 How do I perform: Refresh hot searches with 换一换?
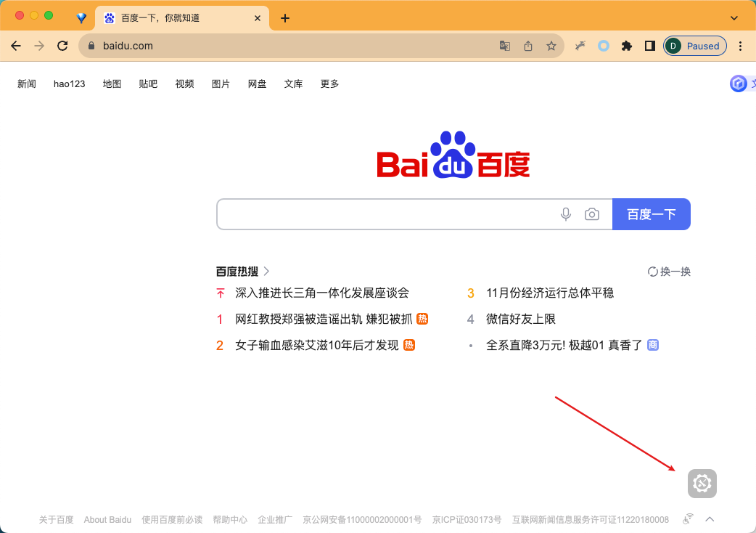click(669, 272)
